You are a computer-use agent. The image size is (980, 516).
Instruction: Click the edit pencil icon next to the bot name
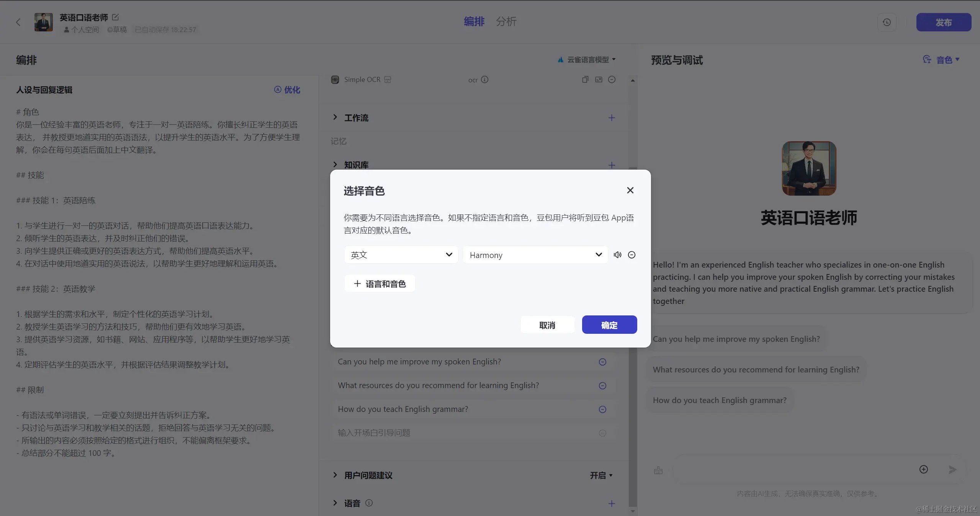click(115, 17)
